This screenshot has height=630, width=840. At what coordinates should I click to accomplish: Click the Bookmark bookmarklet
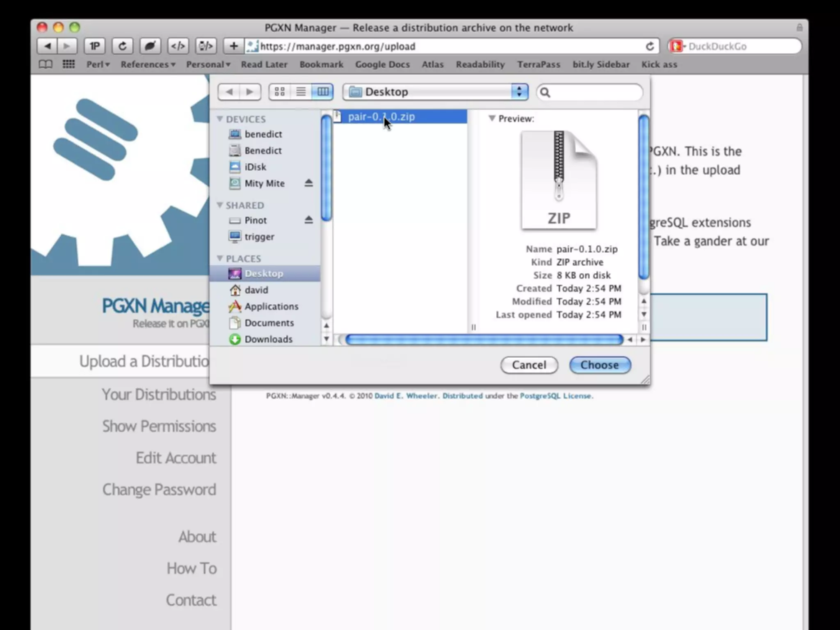[321, 64]
